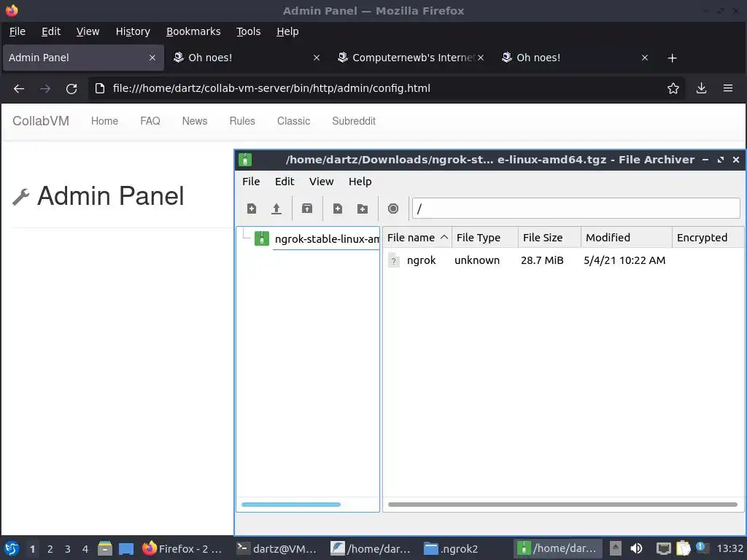Close the first Oh noes! tab
The width and height of the screenshot is (747, 560).
(317, 58)
